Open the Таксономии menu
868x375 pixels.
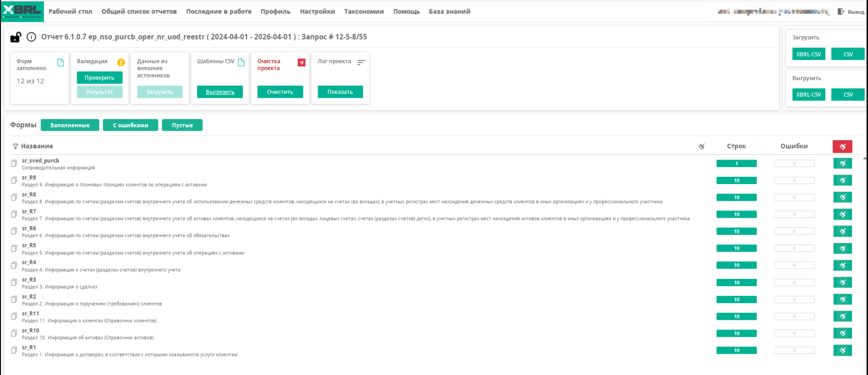point(364,12)
